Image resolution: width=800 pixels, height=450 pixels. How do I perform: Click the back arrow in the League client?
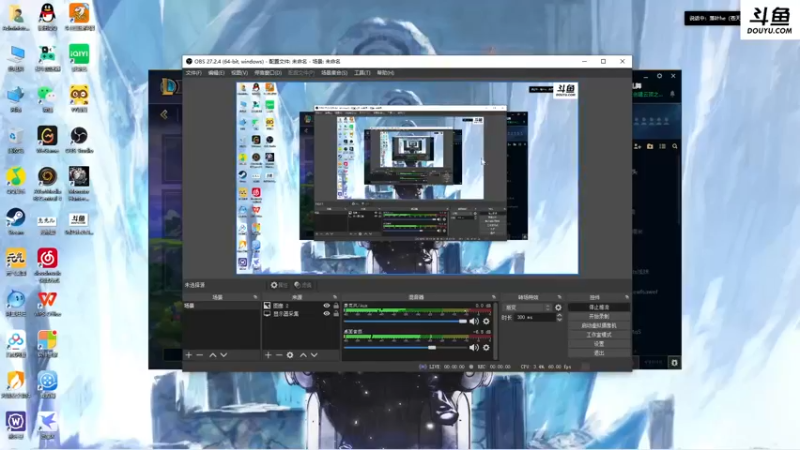pyautogui.click(x=164, y=114)
